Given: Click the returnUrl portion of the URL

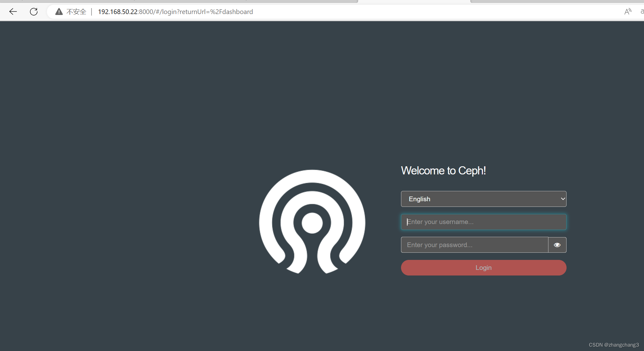Looking at the screenshot, I should (194, 12).
